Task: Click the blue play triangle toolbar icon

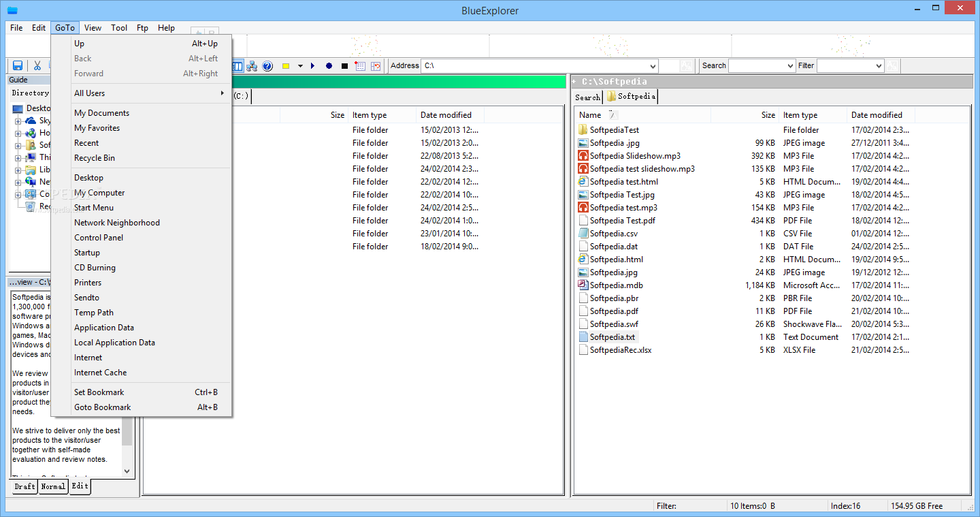Action: click(313, 66)
